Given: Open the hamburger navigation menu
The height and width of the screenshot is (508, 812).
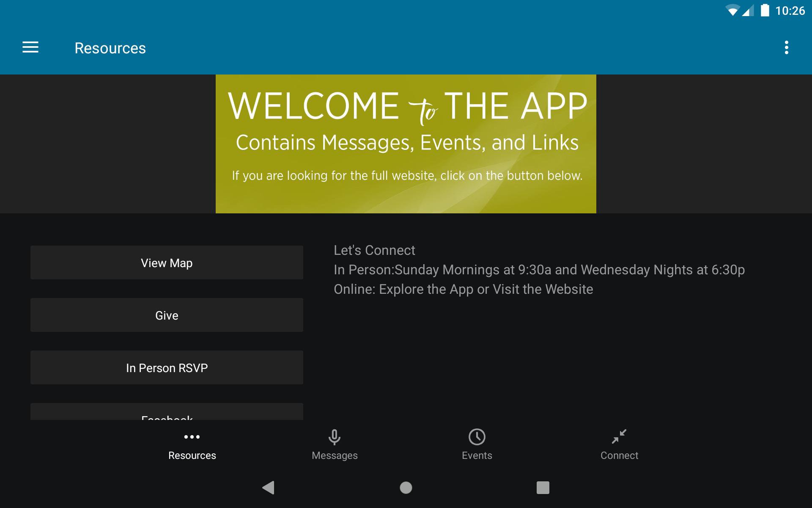Looking at the screenshot, I should click(30, 47).
